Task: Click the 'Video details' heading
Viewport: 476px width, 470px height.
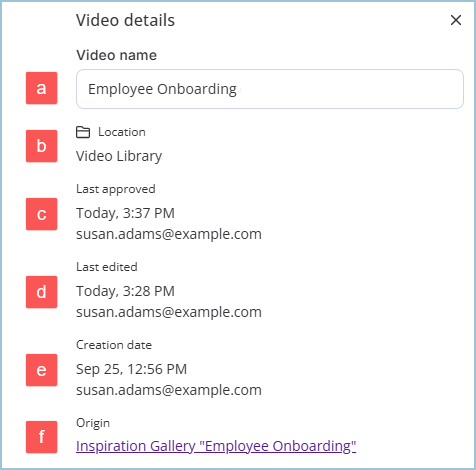Action: click(x=125, y=20)
